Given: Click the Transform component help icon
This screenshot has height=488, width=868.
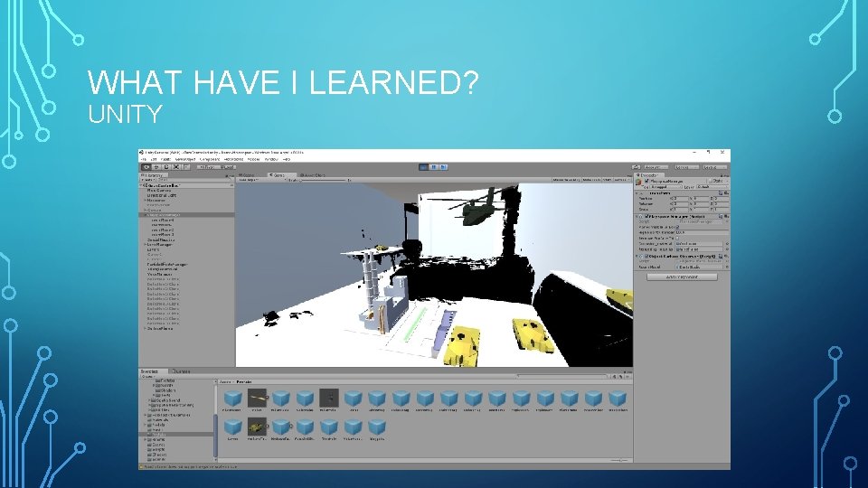Looking at the screenshot, I should click(721, 193).
